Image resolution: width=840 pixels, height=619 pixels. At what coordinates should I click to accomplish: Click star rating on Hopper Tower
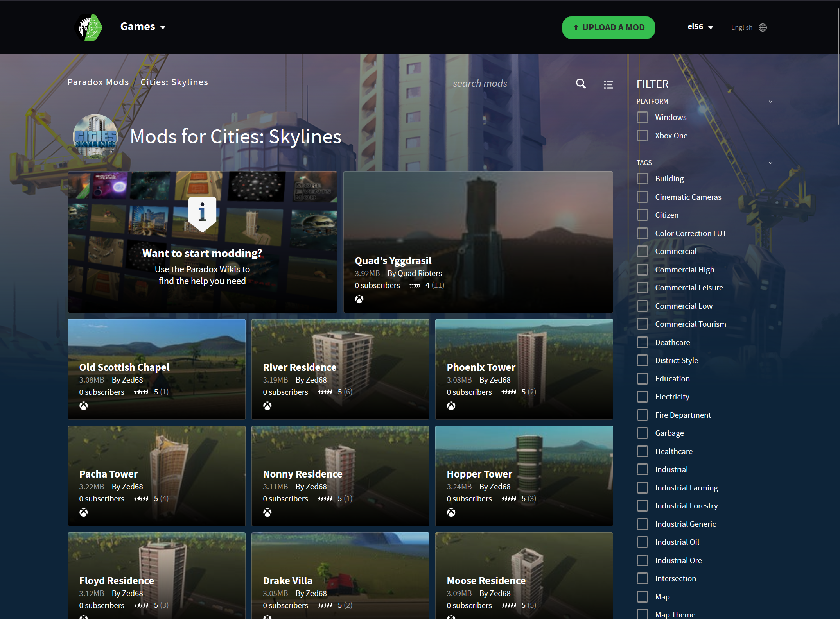(509, 499)
